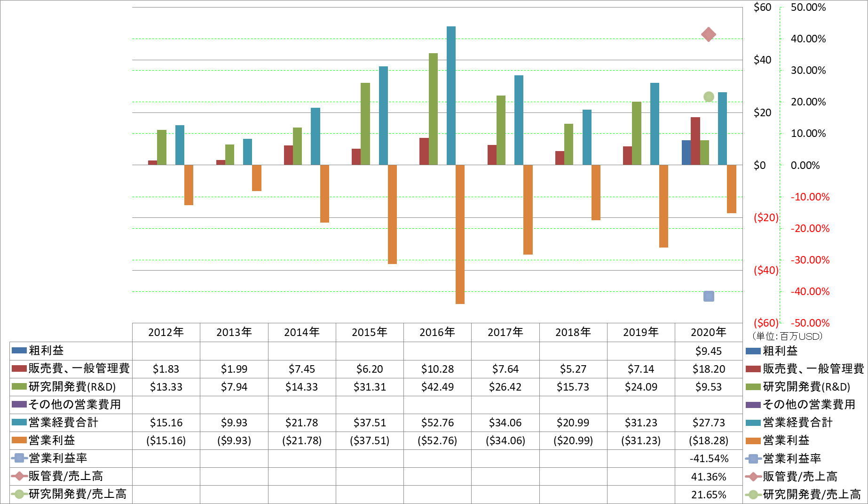Click the 0.00% secondary axis label

805,165
